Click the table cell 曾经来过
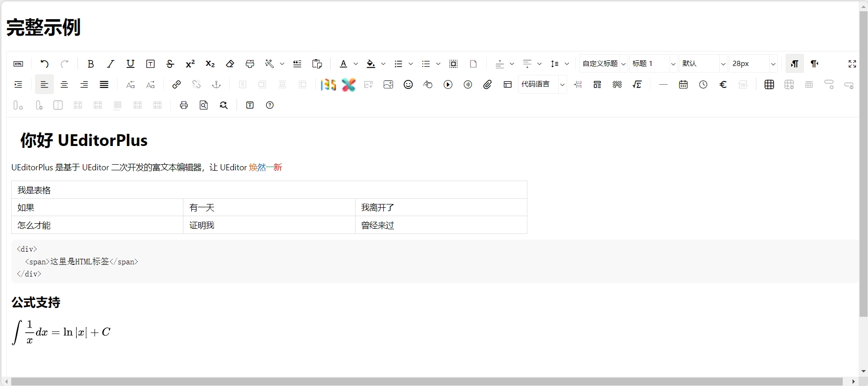 point(441,225)
